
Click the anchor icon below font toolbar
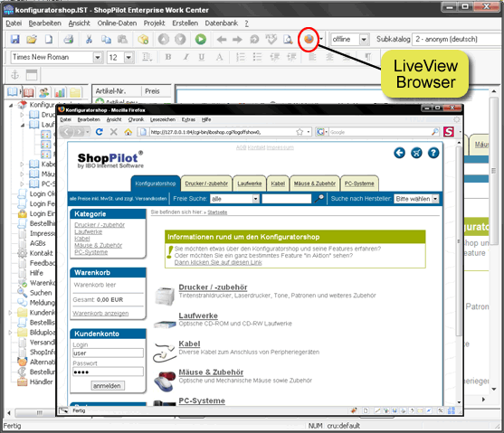pyautogui.click(x=15, y=75)
